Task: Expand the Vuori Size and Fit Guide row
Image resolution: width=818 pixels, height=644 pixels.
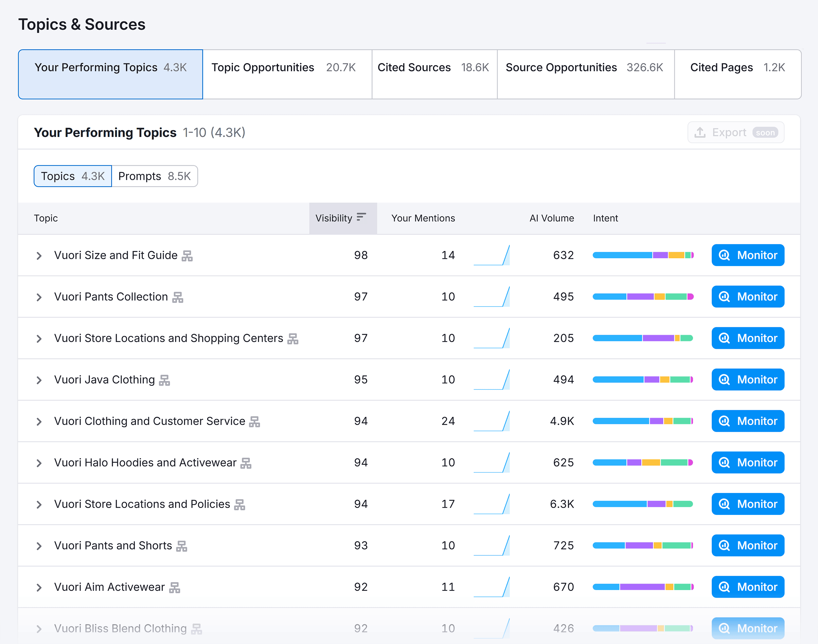Action: pyautogui.click(x=39, y=256)
